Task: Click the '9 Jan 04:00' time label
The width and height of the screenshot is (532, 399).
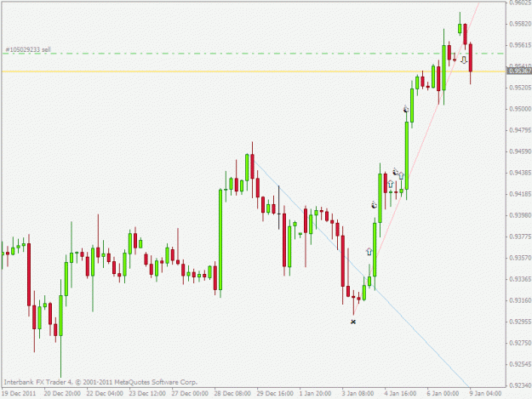Action: 485,393
